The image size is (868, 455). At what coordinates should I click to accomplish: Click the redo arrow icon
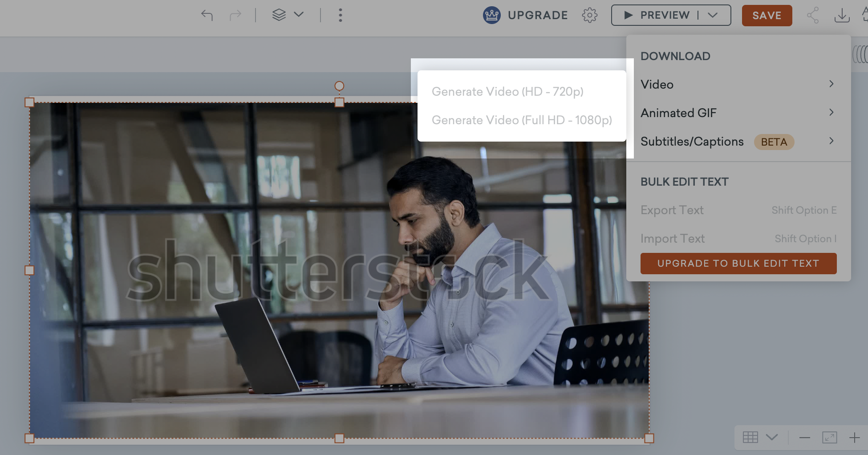[x=235, y=15]
